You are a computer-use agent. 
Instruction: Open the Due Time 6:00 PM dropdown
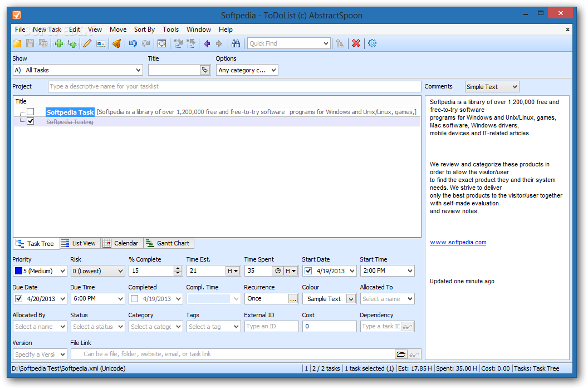[x=97, y=299]
